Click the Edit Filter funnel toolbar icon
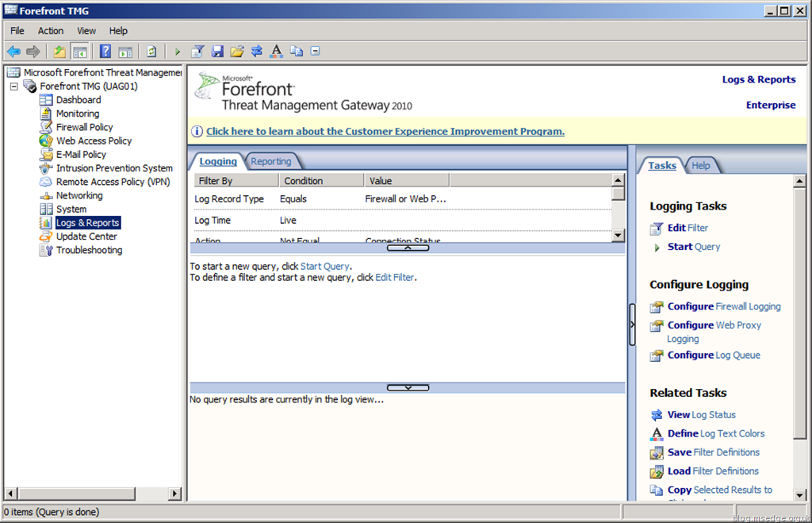 (x=197, y=52)
